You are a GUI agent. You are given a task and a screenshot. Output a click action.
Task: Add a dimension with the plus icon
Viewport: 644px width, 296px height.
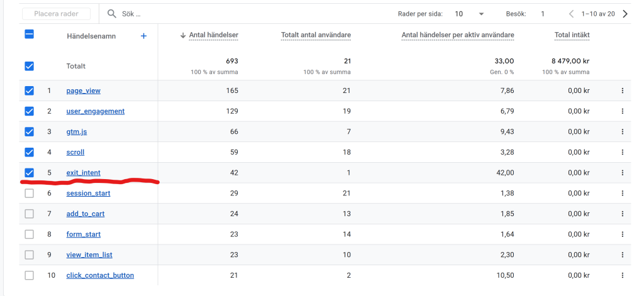click(x=144, y=36)
